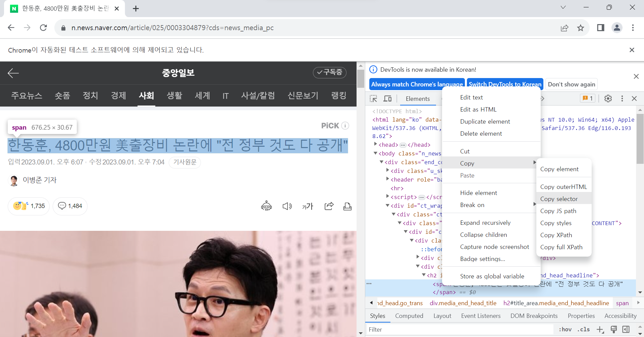This screenshot has height=337, width=644.
Task: Collapse the h2 headline node
Action: point(424,275)
